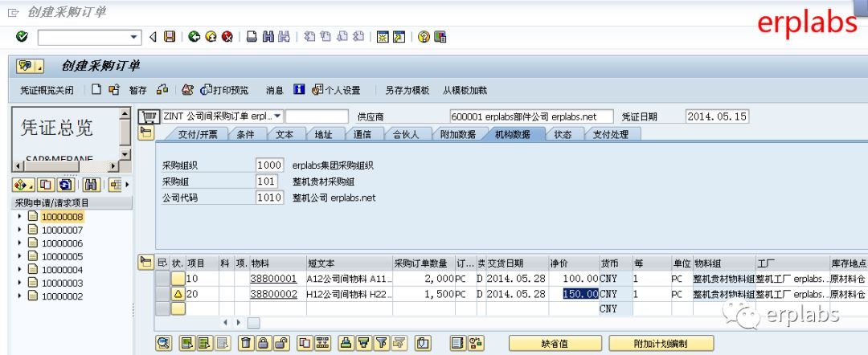The height and width of the screenshot is (355, 868).
Task: Click the Check document icon before 打印预览
Action: pos(187,90)
